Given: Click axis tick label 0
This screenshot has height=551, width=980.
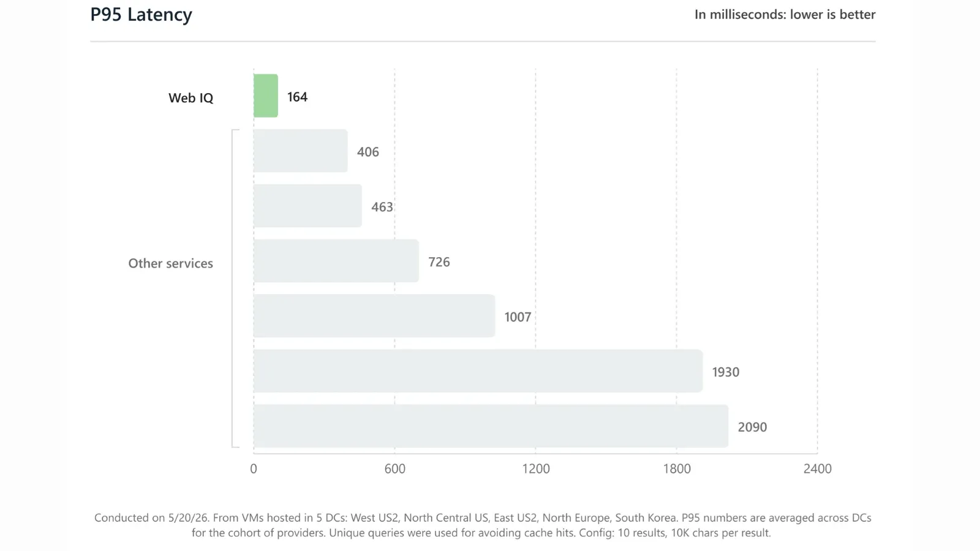Looking at the screenshot, I should click(254, 469).
